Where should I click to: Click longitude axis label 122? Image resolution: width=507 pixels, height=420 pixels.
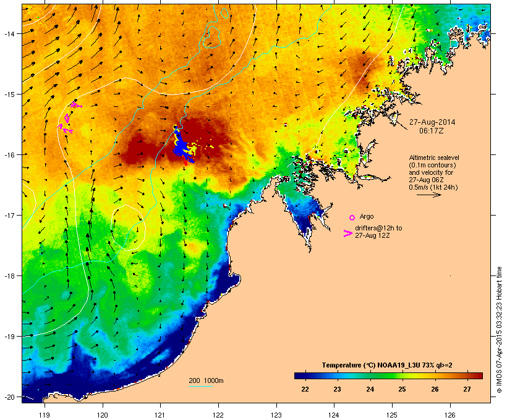[218, 415]
